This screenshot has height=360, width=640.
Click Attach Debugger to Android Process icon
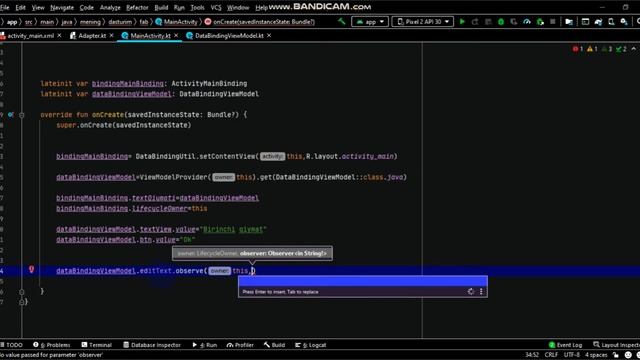(540, 22)
